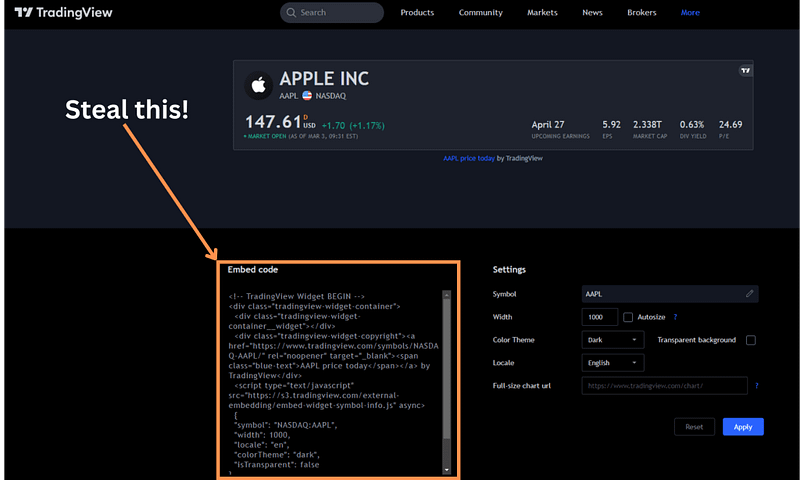Click the AAPL ticker under company name

pos(288,96)
